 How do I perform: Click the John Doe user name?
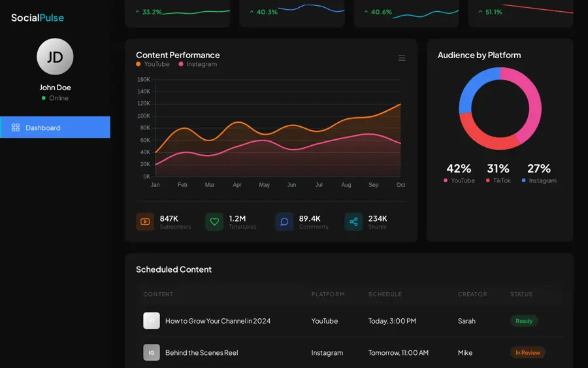click(55, 88)
